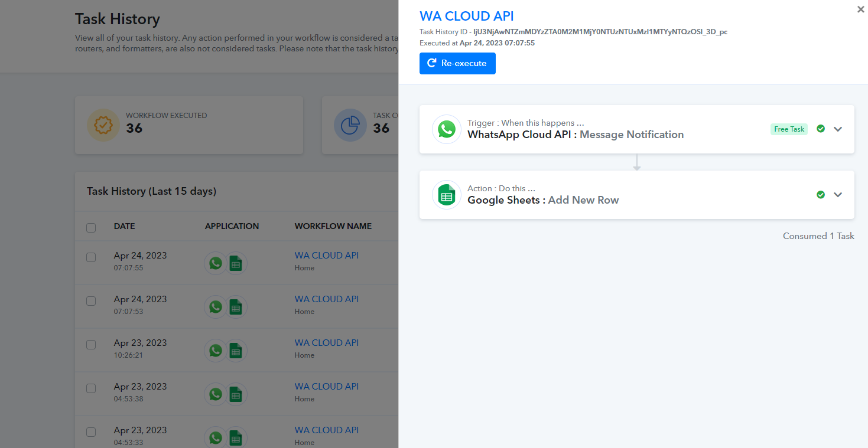Click the Task History (Last 15 days) heading
The width and height of the screenshot is (868, 448).
(x=151, y=191)
